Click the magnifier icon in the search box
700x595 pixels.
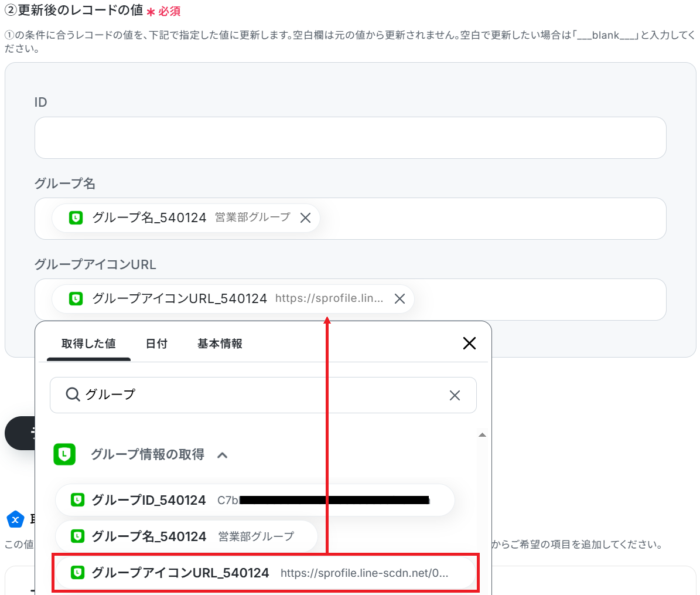pyautogui.click(x=73, y=395)
